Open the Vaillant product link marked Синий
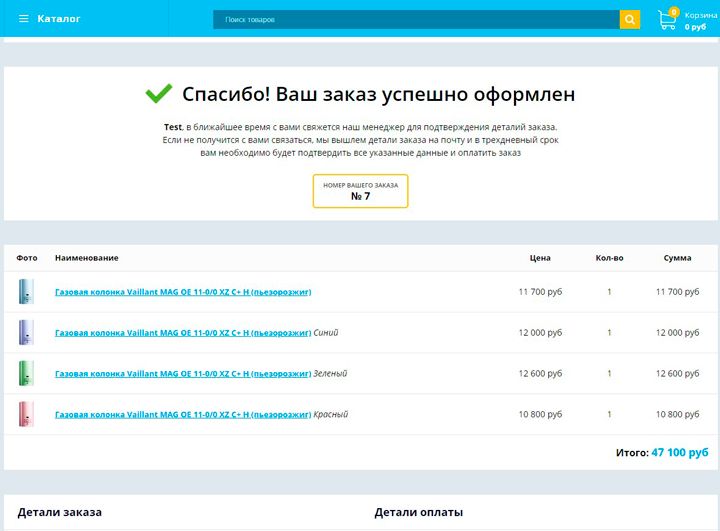This screenshot has height=531, width=720. 183,332
